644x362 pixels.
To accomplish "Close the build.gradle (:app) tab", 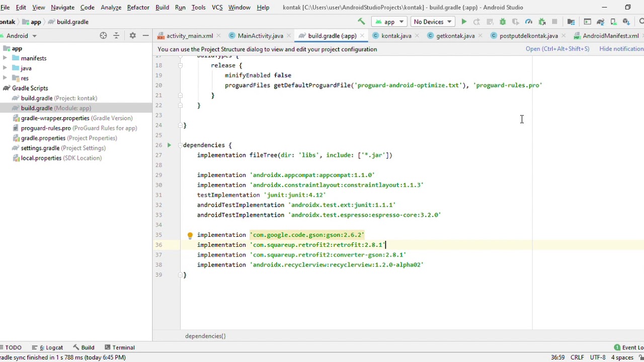I will 362,36.
